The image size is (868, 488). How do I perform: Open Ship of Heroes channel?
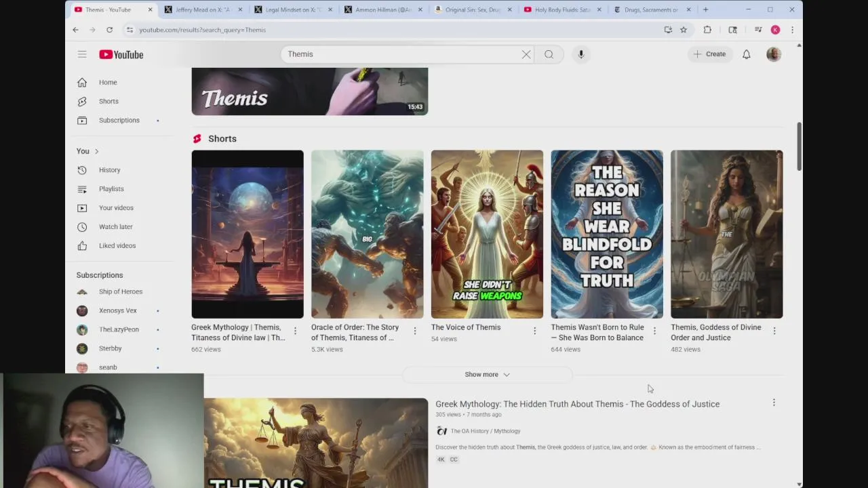(119, 291)
